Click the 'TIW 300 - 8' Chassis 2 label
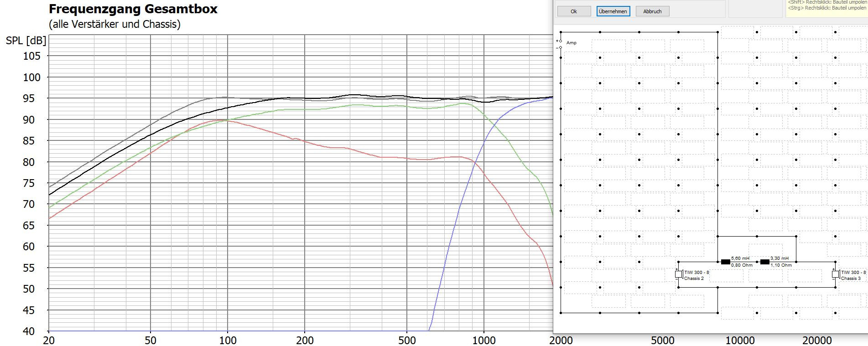Image resolution: width=868 pixels, height=346 pixels. pyautogui.click(x=696, y=273)
